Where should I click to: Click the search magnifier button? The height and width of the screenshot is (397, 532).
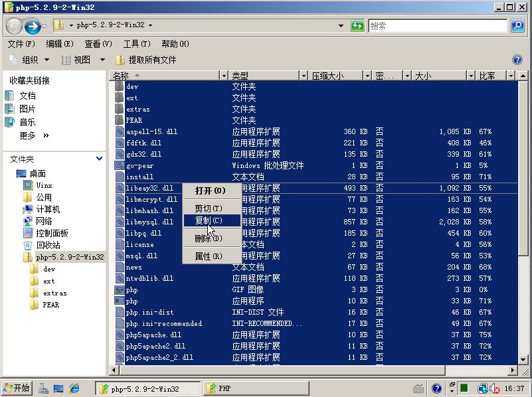click(x=517, y=26)
